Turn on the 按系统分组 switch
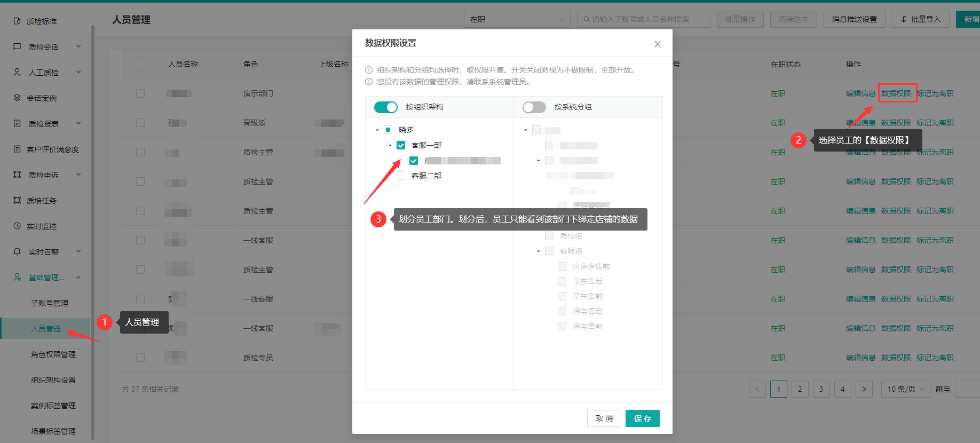This screenshot has width=980, height=443. [534, 107]
